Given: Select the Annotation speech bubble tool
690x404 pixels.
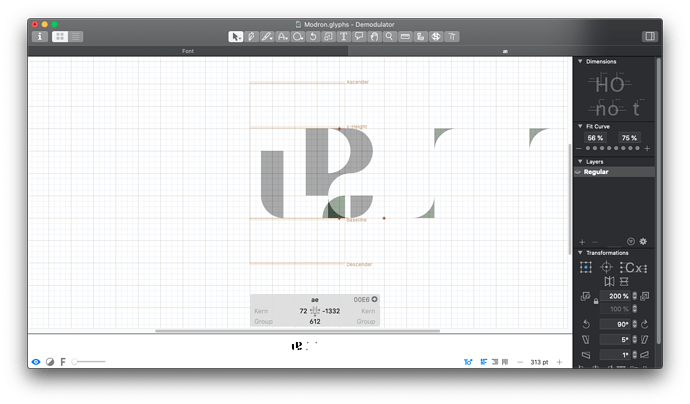Looking at the screenshot, I should [x=359, y=37].
